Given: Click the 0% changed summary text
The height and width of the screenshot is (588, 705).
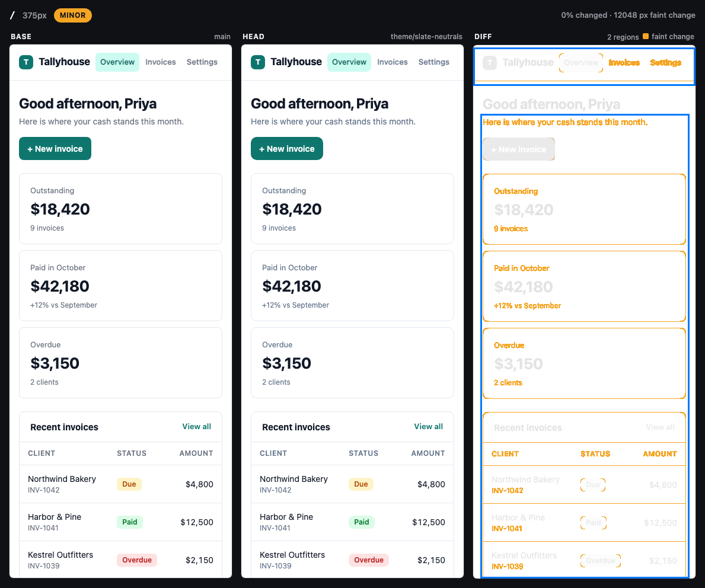Looking at the screenshot, I should pyautogui.click(x=584, y=15).
